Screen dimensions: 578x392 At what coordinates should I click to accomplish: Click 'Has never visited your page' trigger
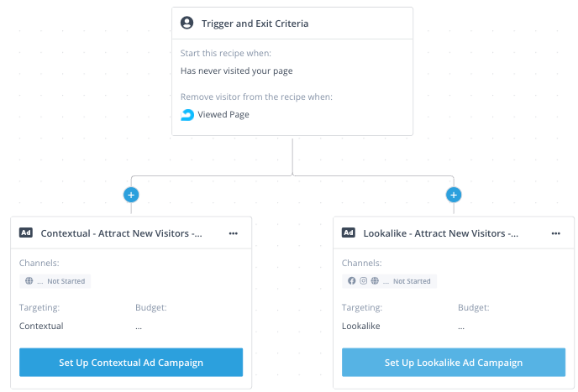click(x=236, y=71)
